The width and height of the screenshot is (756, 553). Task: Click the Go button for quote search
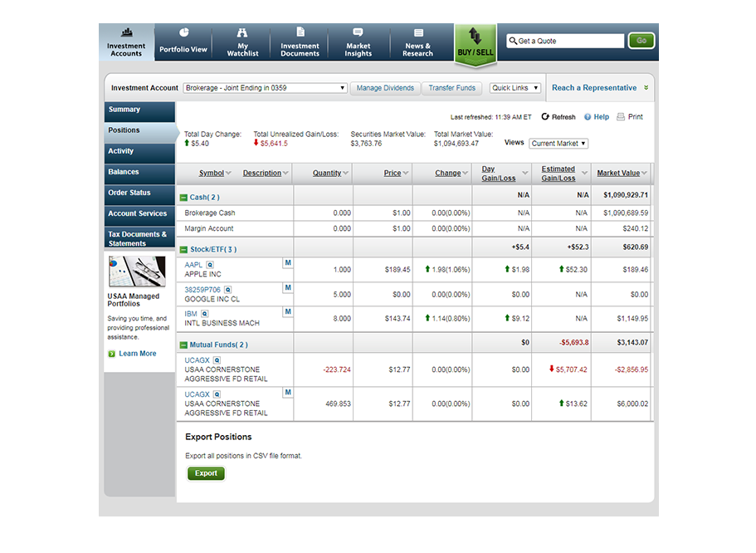coord(641,41)
